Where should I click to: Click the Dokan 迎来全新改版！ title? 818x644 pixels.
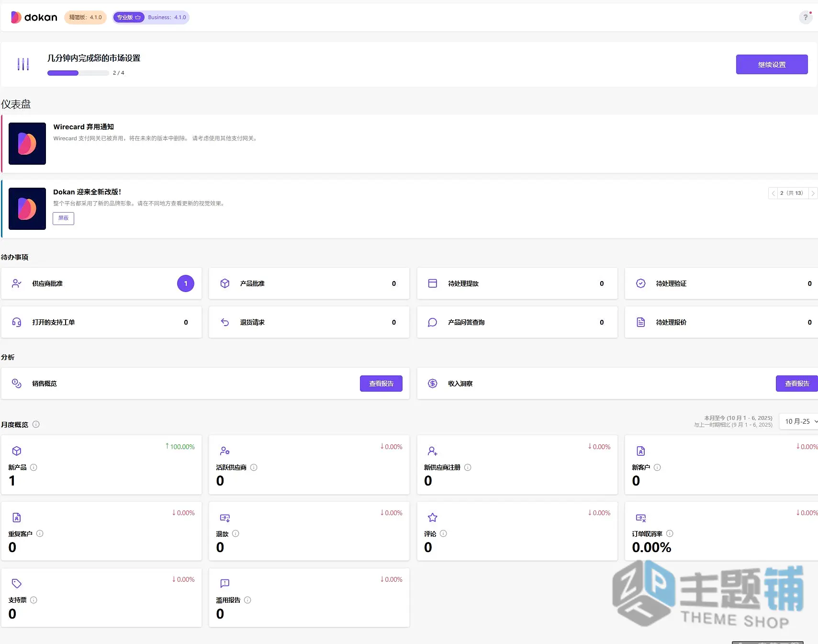pos(87,192)
